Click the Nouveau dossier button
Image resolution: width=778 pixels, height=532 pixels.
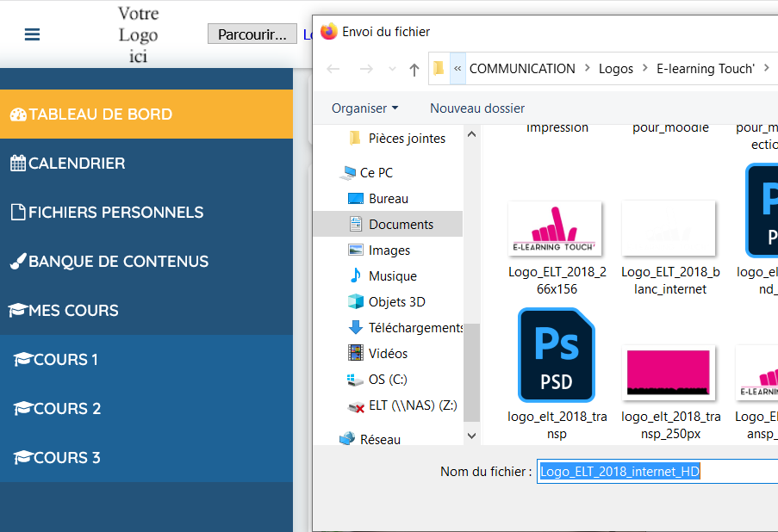(x=477, y=108)
